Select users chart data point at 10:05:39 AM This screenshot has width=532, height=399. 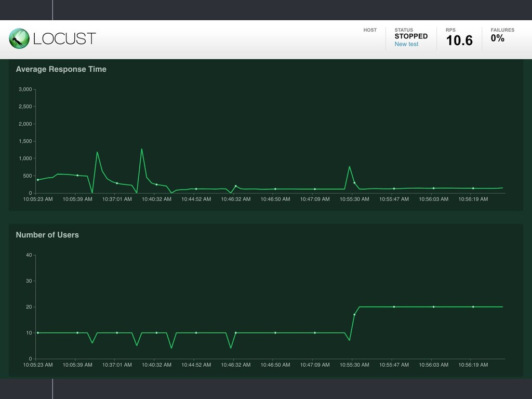(x=77, y=332)
